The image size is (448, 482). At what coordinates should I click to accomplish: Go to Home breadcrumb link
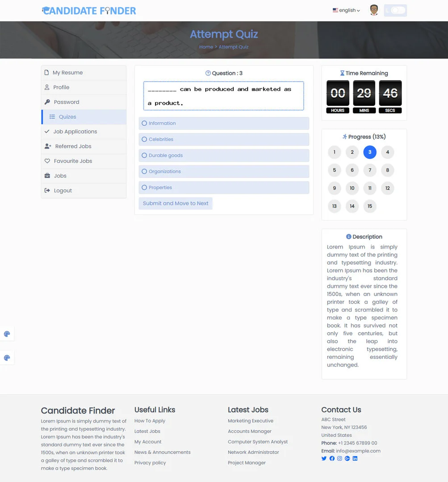click(206, 47)
